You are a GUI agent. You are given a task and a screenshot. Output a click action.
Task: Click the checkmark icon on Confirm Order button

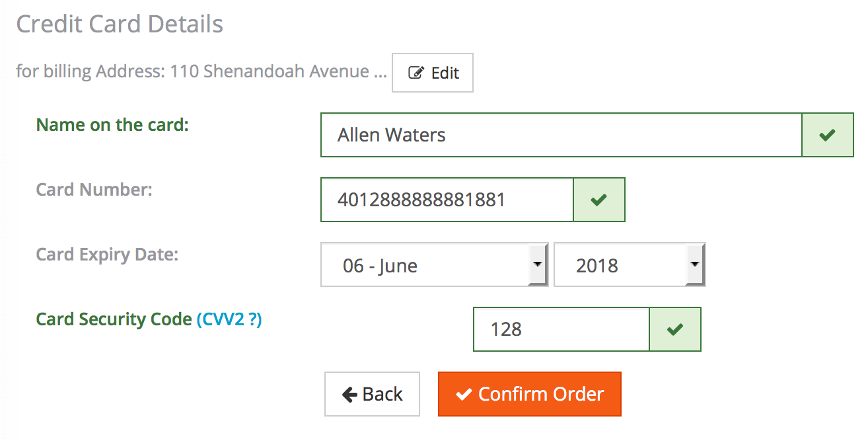click(x=464, y=395)
